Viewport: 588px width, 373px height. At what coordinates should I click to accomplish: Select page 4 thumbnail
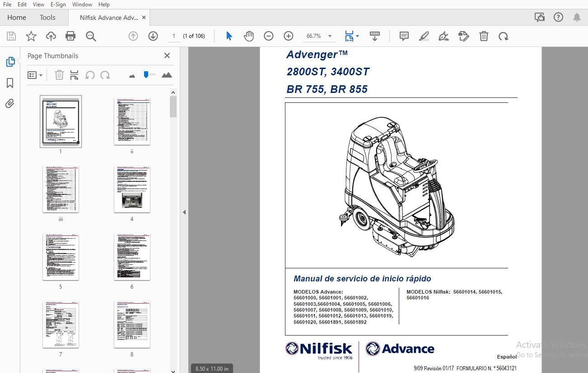click(132, 189)
